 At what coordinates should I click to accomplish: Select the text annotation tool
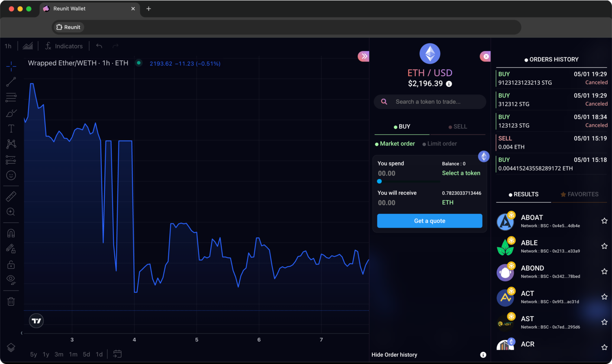coord(11,128)
